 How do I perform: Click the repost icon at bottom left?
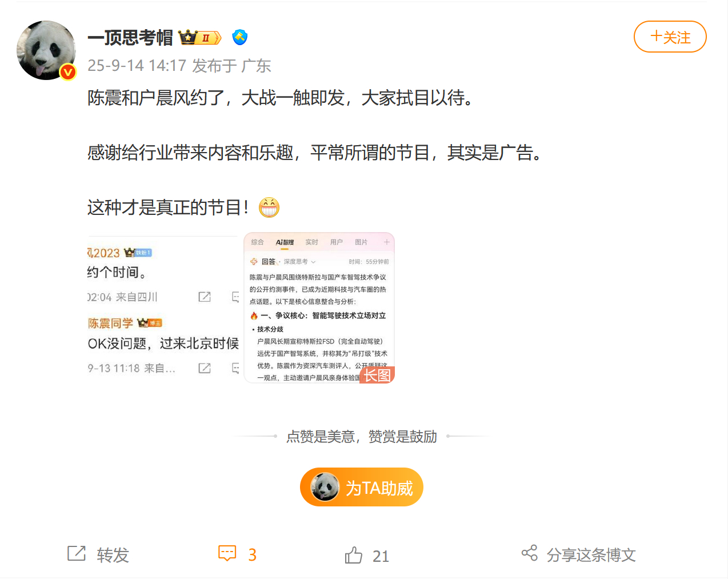click(77, 553)
